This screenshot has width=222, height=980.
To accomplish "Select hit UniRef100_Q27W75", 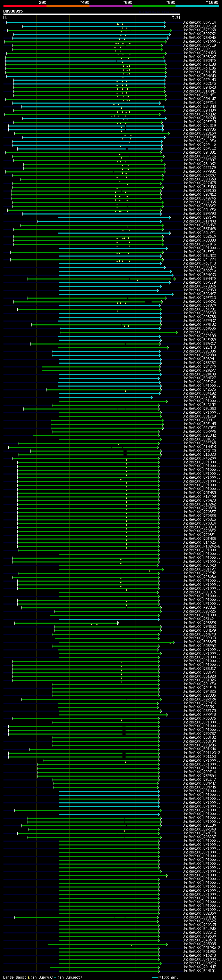I will [x=199, y=183].
